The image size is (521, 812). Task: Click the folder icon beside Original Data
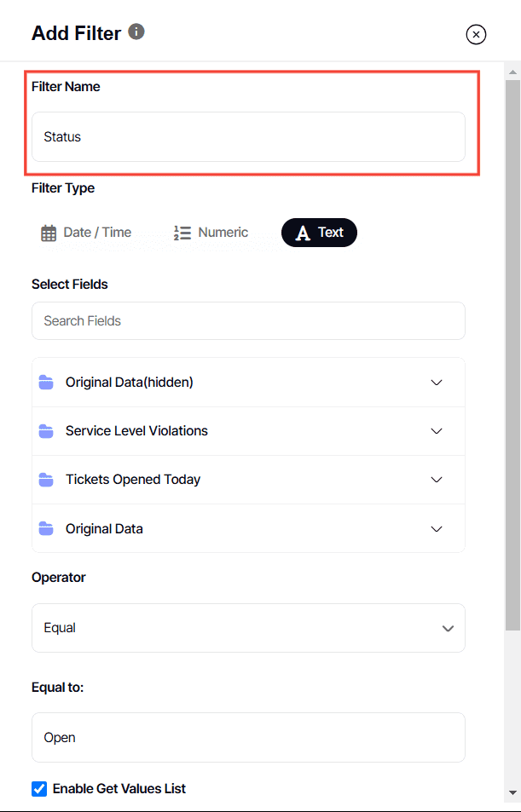pyautogui.click(x=46, y=528)
